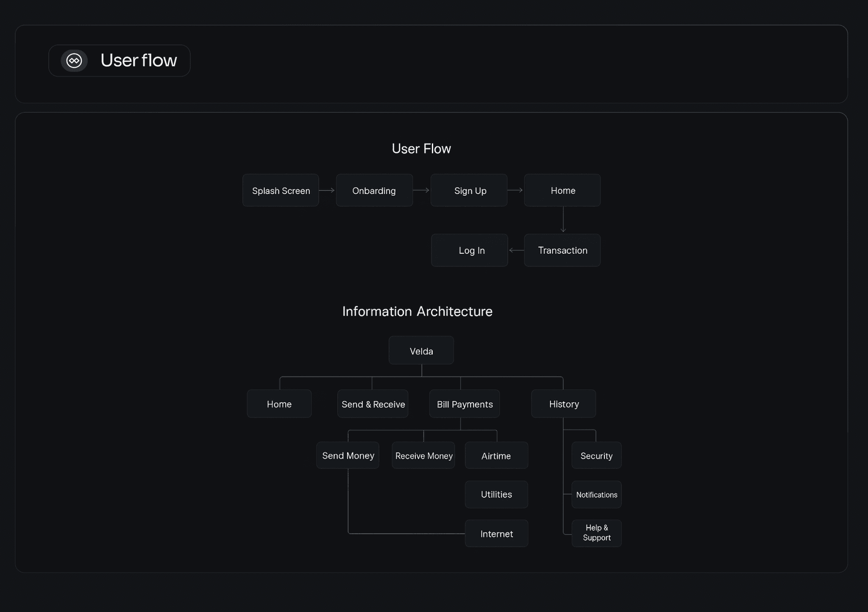Click the Sign Up flow node
The image size is (868, 612).
pyautogui.click(x=469, y=191)
